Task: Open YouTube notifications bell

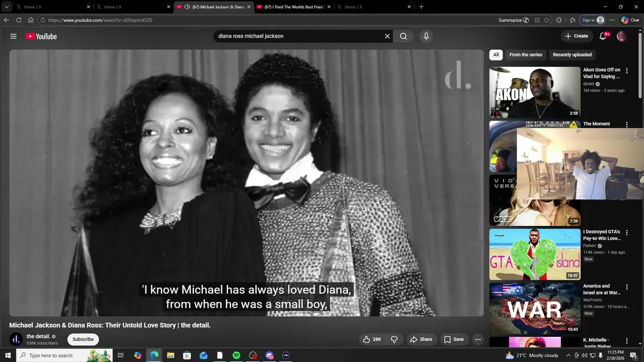Action: click(x=603, y=36)
